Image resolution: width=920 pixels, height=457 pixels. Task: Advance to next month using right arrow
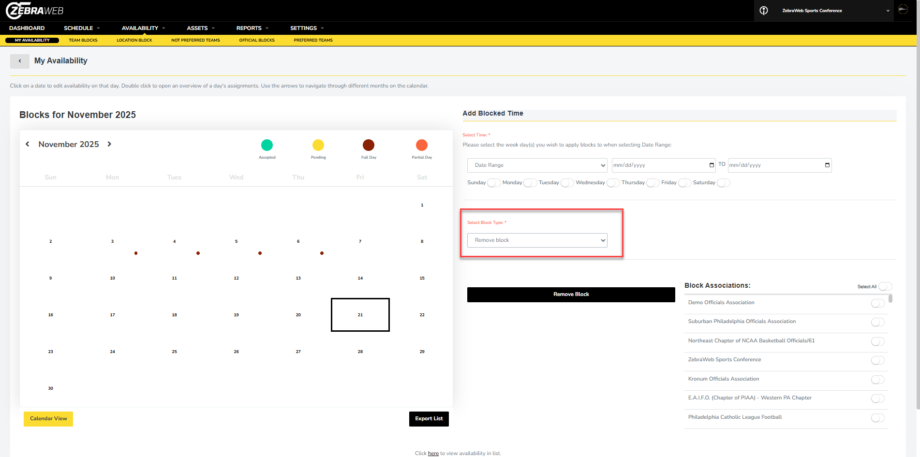point(109,145)
